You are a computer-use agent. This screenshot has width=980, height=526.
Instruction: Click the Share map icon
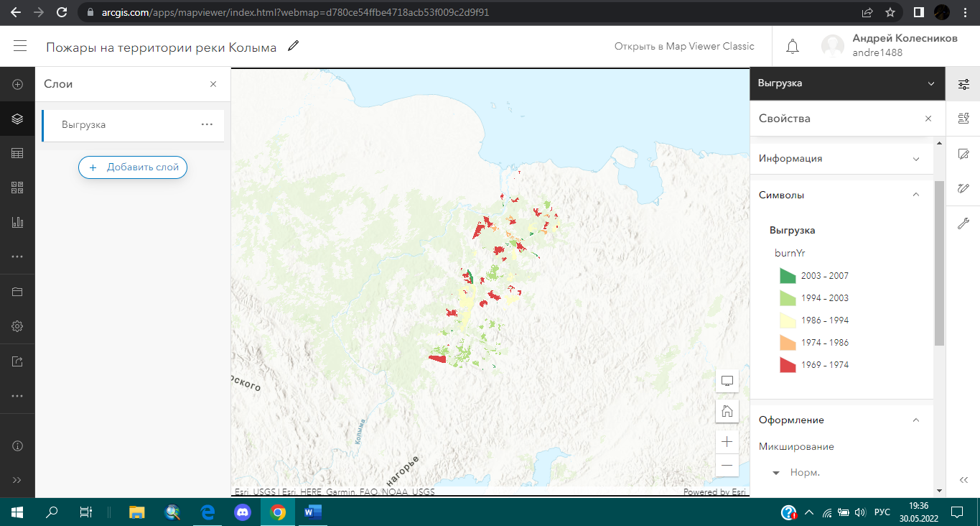(18, 361)
